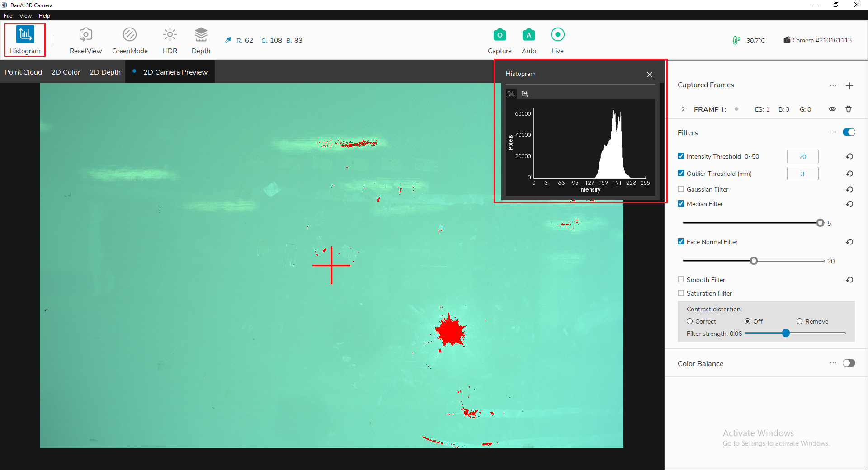Select the Remove contrast distortion option
Viewport: 868px width, 470px height.
(799, 321)
